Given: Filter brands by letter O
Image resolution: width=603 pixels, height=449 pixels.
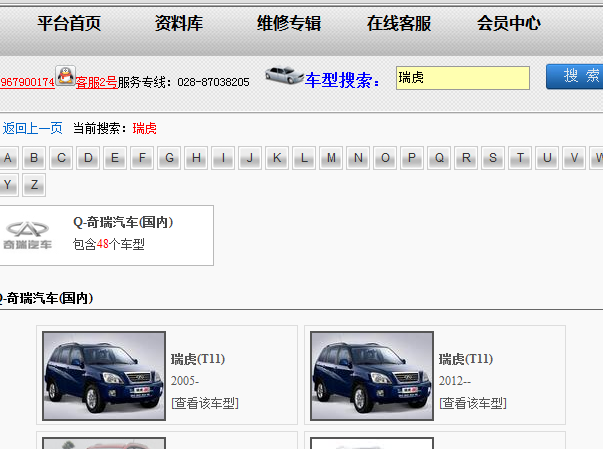Looking at the screenshot, I should (x=385, y=158).
